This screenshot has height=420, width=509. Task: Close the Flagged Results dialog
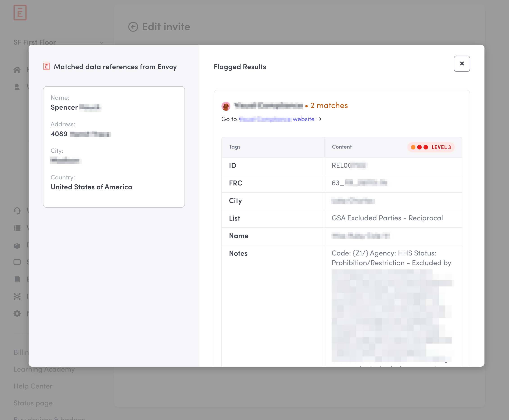pyautogui.click(x=461, y=64)
